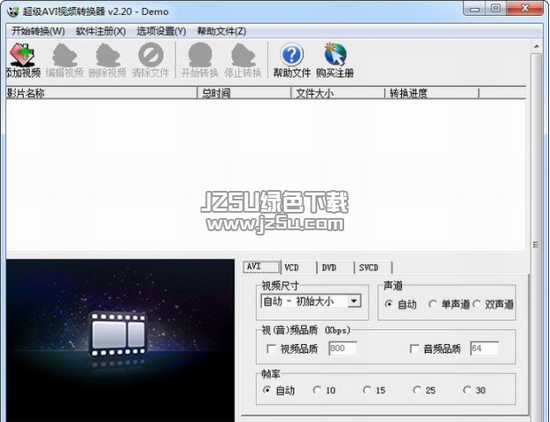Click the 删除视频 (delete video) toolbar icon
Screen dimensions: 550x422
coord(108,60)
